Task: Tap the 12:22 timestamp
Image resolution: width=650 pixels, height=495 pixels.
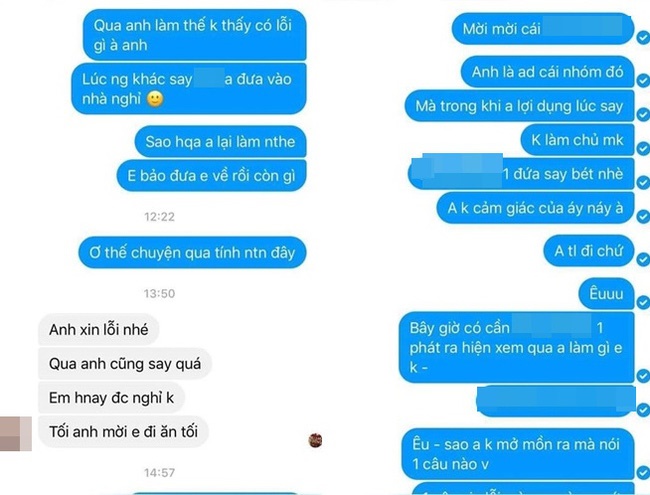Action: (x=159, y=217)
